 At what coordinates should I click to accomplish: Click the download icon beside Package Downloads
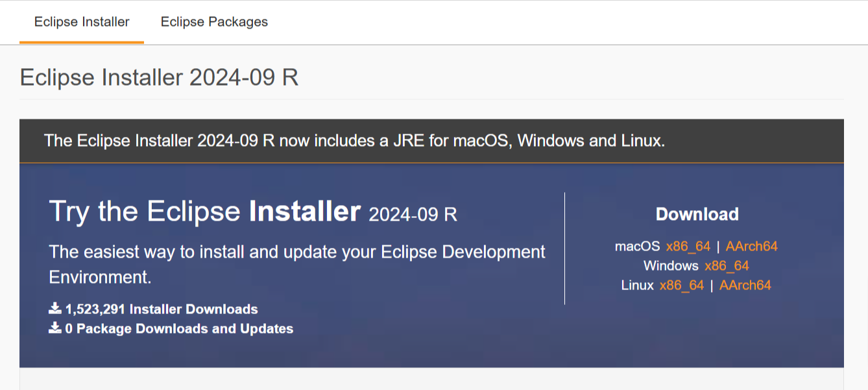55,328
